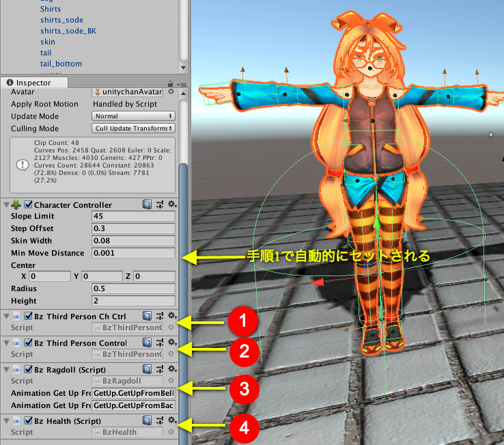This screenshot has height=445, width=504.
Task: Open Bz Third Person Ch Ctrl preset icon
Action: [159, 316]
